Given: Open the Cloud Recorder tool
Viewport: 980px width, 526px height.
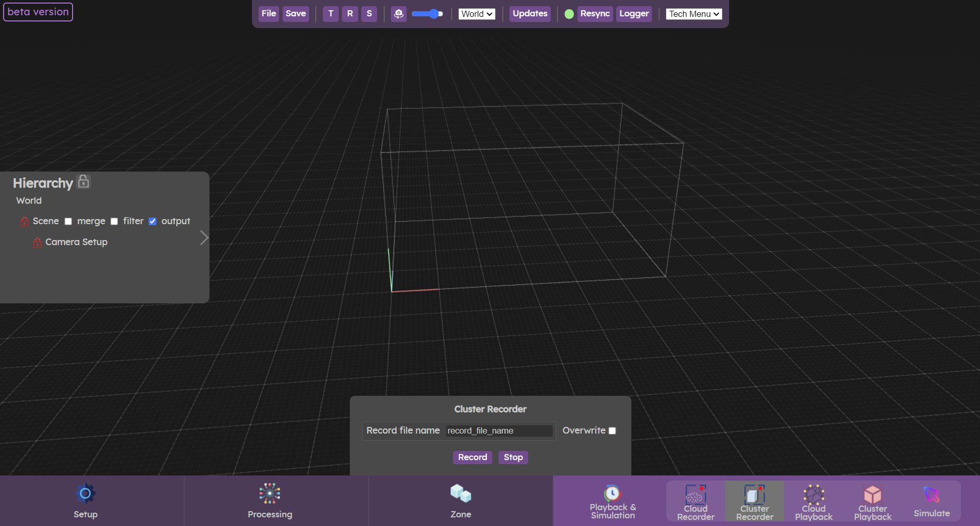Looking at the screenshot, I should click(695, 502).
